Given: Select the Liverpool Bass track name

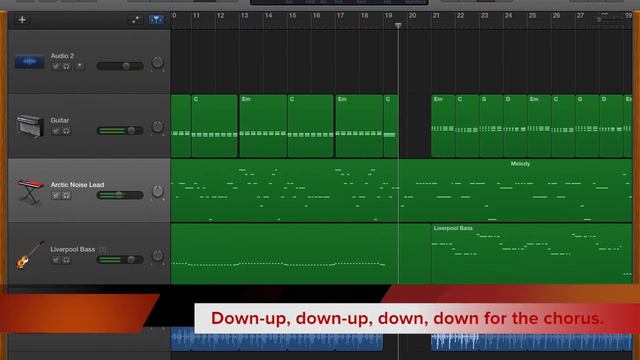Looking at the screenshot, I should pyautogui.click(x=73, y=249).
